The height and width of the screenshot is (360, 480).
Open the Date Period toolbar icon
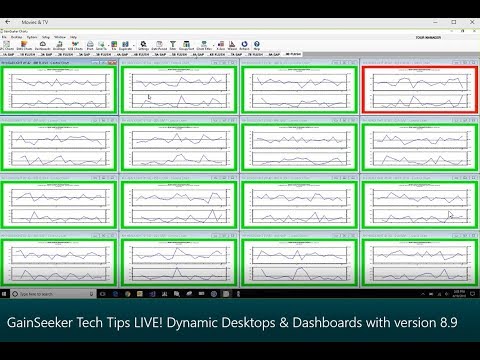tap(159, 46)
